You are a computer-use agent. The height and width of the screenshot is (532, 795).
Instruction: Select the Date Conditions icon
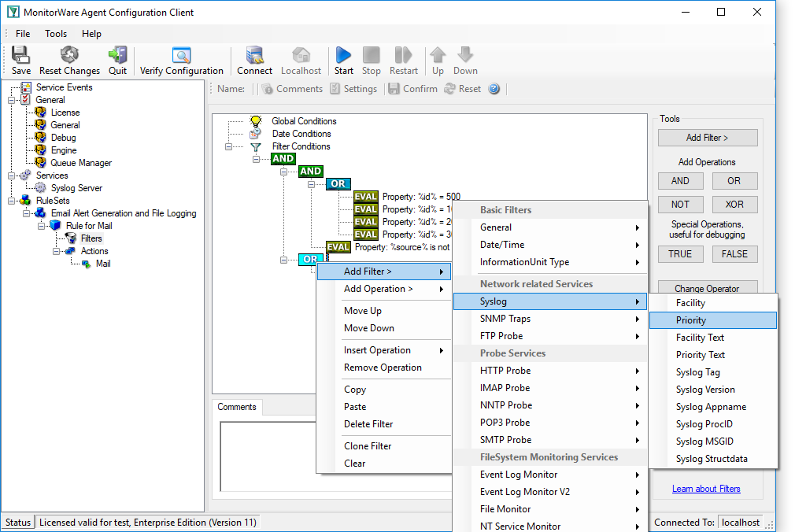(x=256, y=133)
